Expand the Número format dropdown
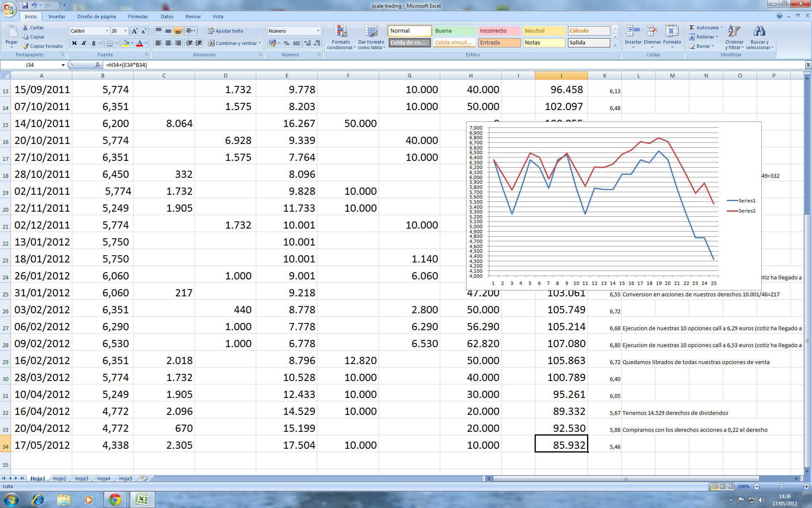The width and height of the screenshot is (812, 508). 318,31
